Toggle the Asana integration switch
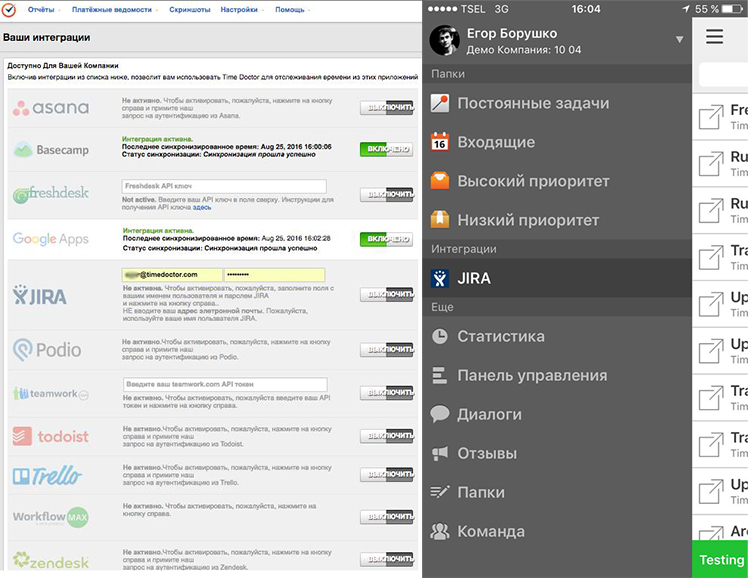 tap(387, 107)
